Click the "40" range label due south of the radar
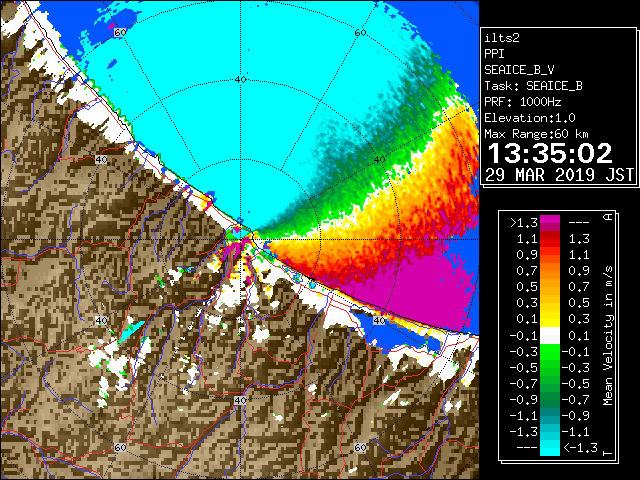This screenshot has width=640, height=480. tap(240, 400)
